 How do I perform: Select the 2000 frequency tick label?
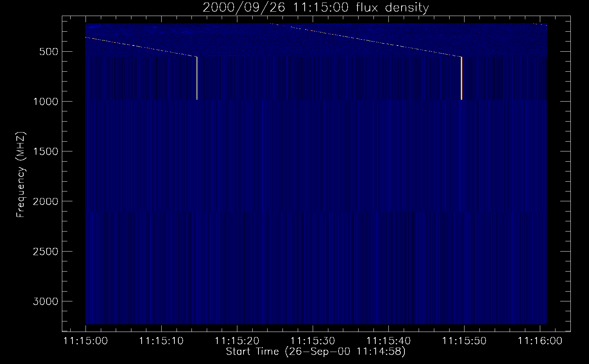click(x=46, y=201)
